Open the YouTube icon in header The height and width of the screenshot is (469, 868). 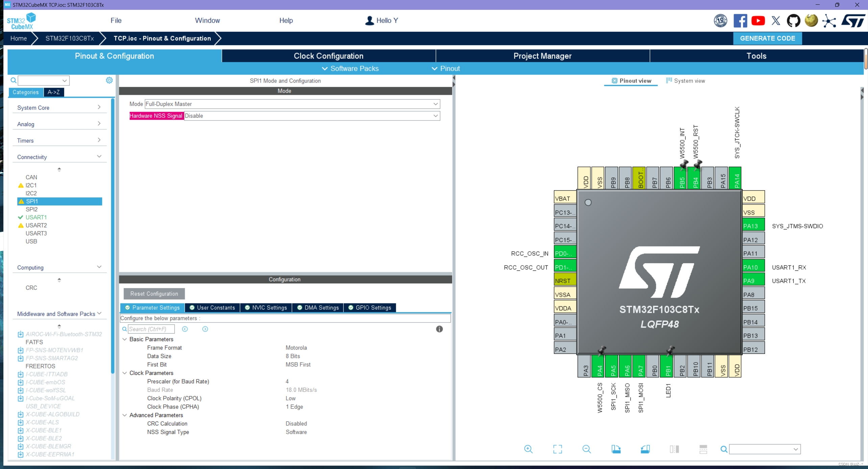(758, 21)
